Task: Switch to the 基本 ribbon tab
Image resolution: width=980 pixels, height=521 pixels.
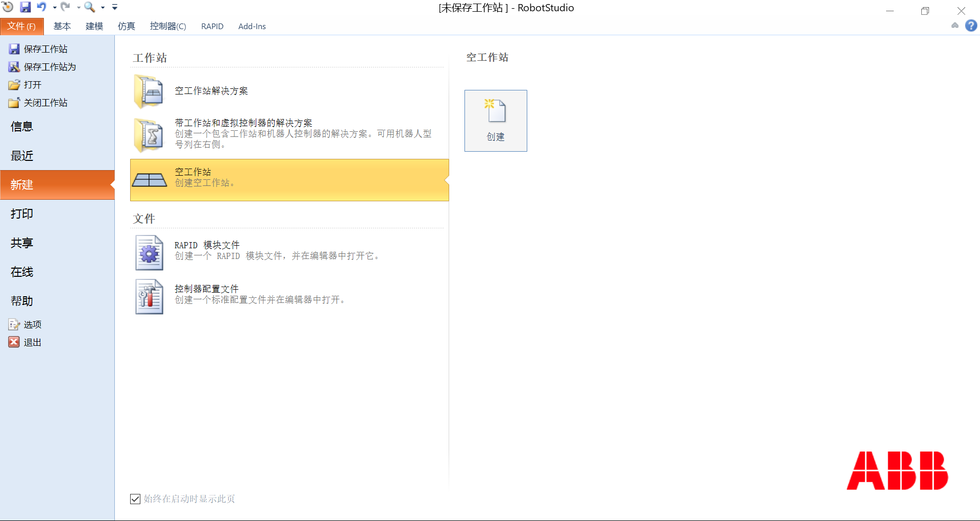Action: [x=62, y=27]
